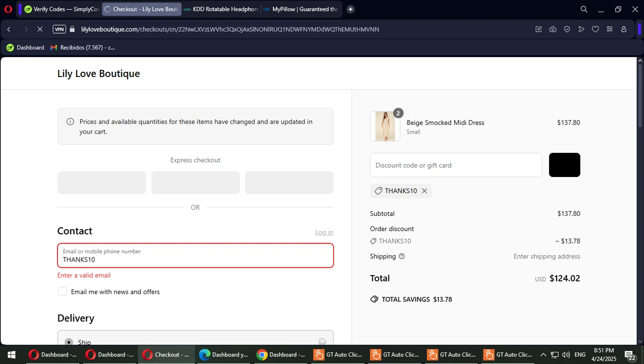Select the Ship delivery radio button

pos(69,342)
